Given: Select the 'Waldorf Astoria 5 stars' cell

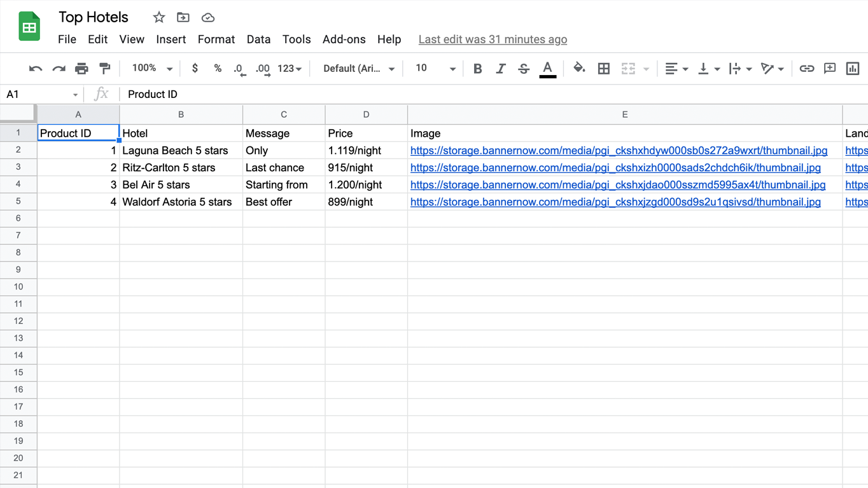Looking at the screenshot, I should tap(181, 202).
